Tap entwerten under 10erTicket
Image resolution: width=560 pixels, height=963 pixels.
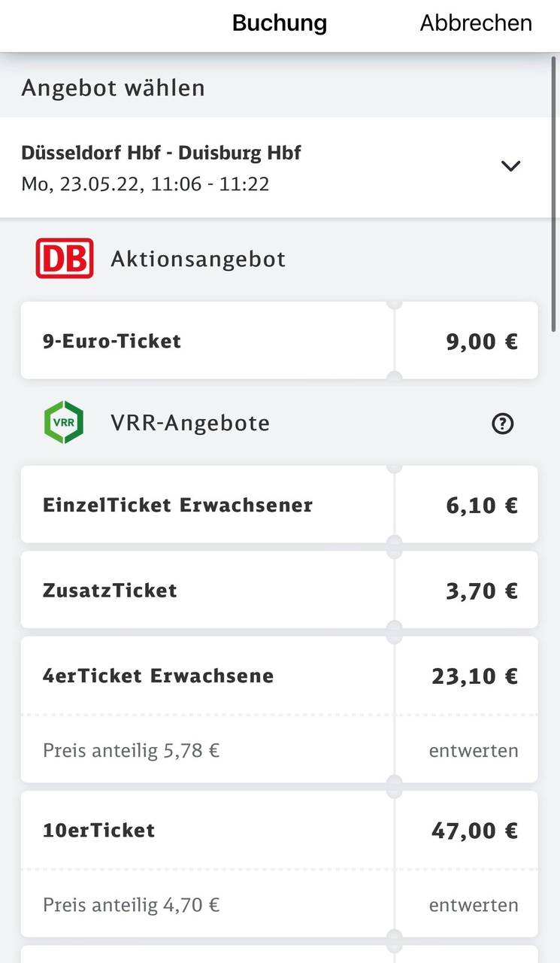pos(474,904)
